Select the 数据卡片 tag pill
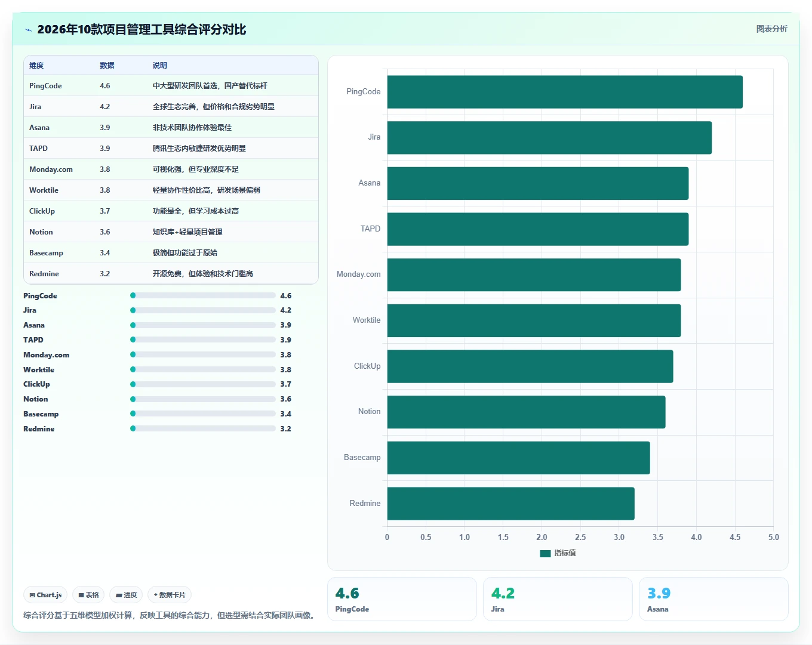 (170, 595)
